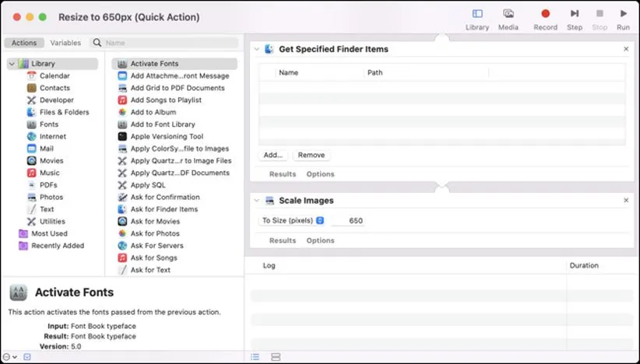Click the Remove button
Screen dimensions: 640x364
pyautogui.click(x=311, y=155)
